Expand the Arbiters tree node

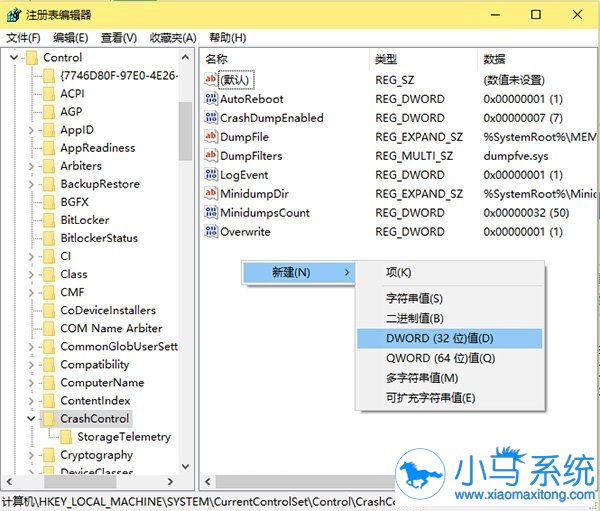pos(31,166)
